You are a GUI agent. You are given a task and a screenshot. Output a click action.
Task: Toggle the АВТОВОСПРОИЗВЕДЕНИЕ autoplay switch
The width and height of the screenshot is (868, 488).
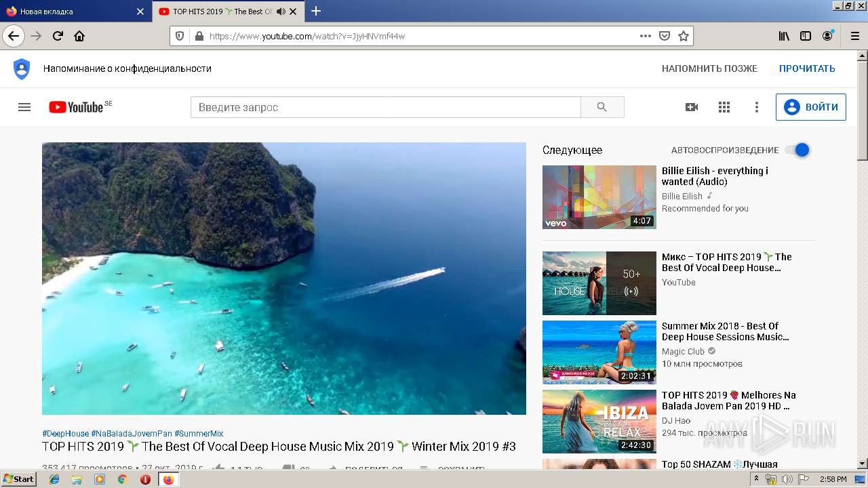[797, 150]
